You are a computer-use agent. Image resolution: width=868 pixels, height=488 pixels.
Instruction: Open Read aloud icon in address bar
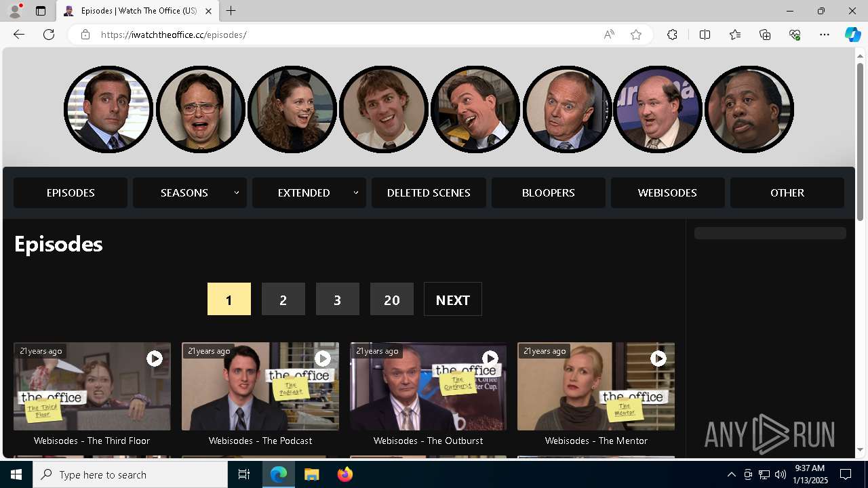coord(609,35)
